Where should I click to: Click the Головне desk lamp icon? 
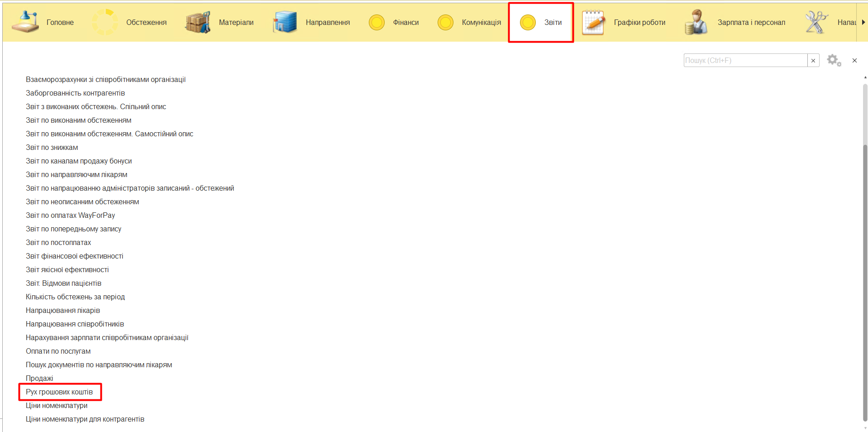(25, 22)
